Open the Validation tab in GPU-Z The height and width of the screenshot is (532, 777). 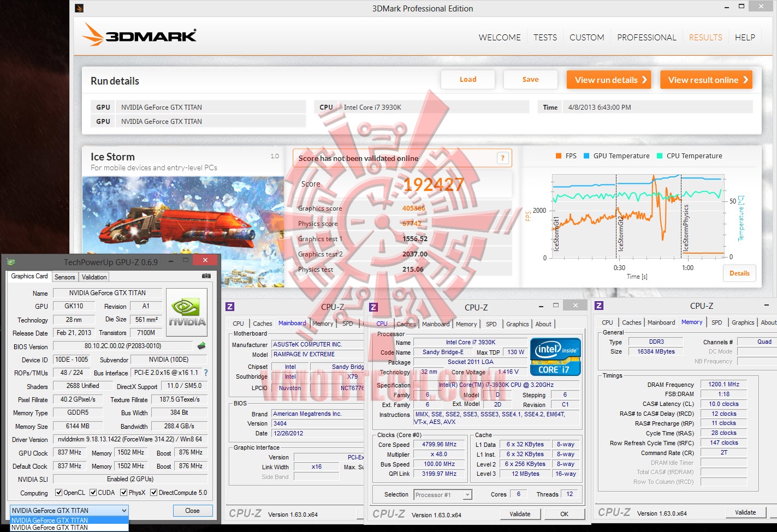tap(94, 277)
